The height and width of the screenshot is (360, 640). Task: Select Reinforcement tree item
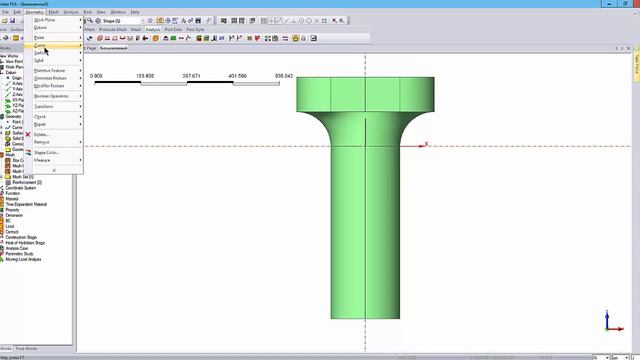pyautogui.click(x=27, y=182)
